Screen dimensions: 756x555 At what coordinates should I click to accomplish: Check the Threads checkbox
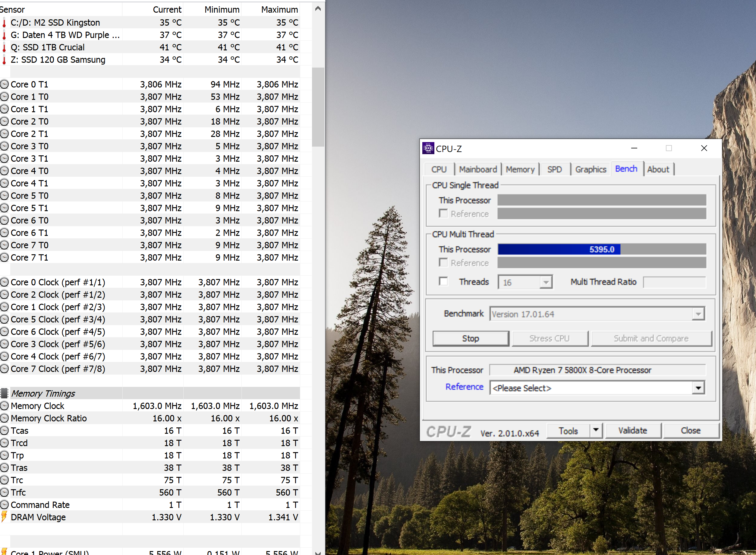(x=443, y=281)
